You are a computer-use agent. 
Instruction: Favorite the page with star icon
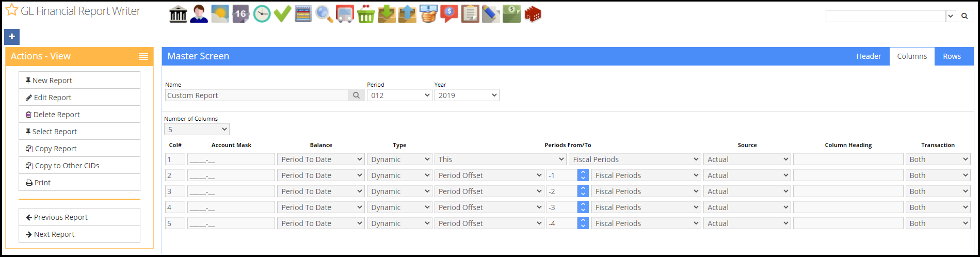(11, 10)
